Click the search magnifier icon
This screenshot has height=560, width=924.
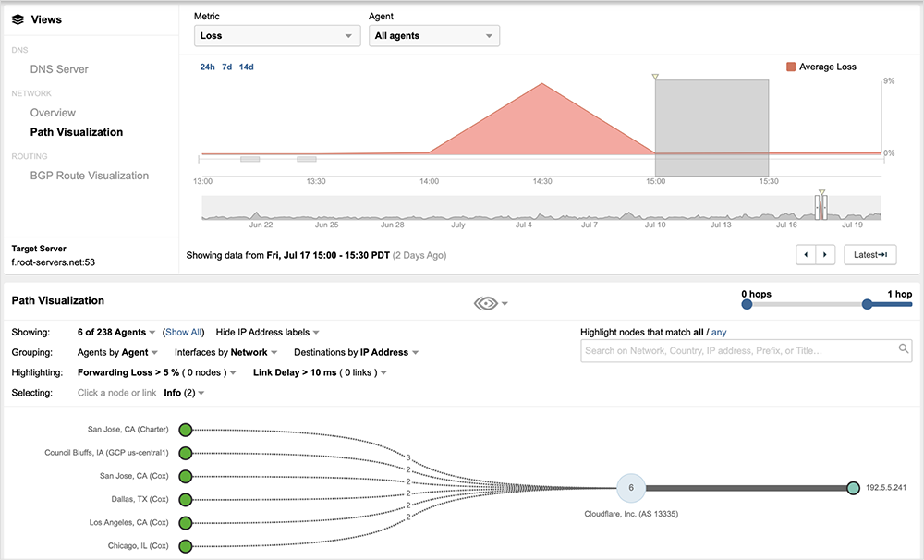(903, 349)
